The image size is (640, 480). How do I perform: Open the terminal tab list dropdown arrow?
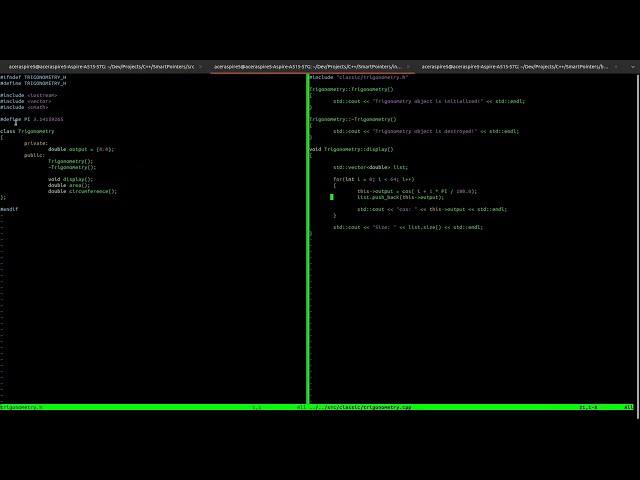[x=633, y=67]
